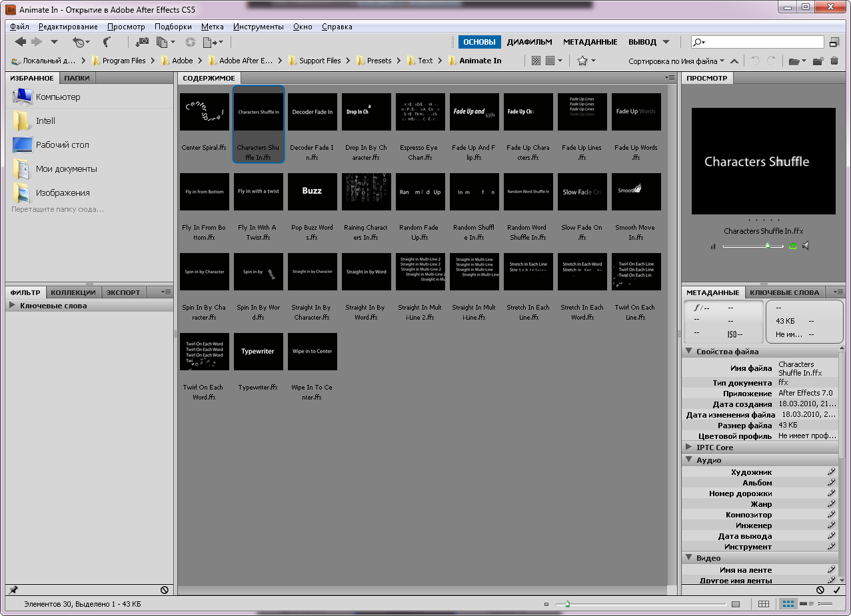Open the workspace switcher dropdown arrow

[x=666, y=42]
